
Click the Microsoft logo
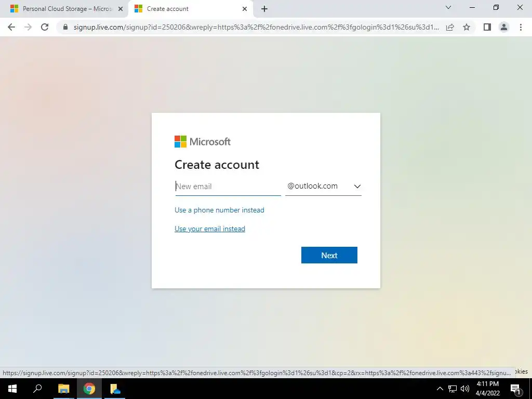coord(203,141)
